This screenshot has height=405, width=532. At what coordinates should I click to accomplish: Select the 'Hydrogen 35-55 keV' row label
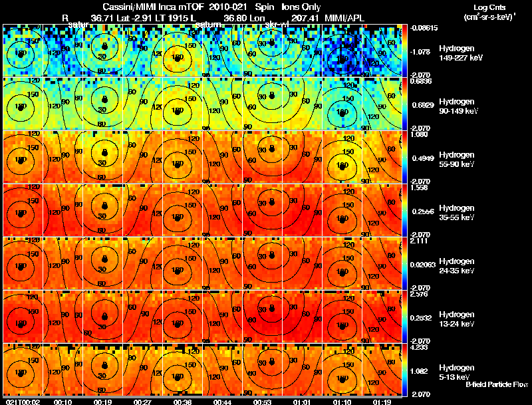pos(457,213)
